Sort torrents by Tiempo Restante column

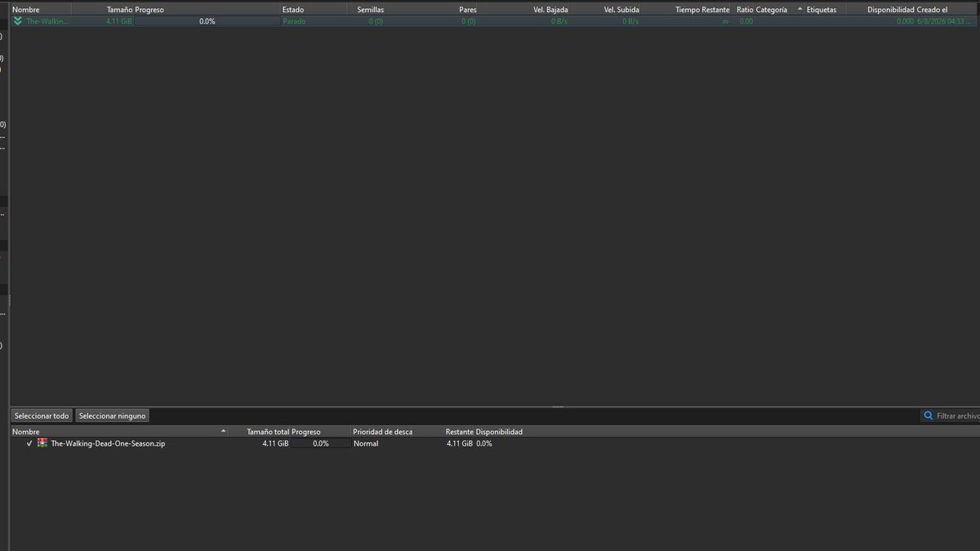702,9
